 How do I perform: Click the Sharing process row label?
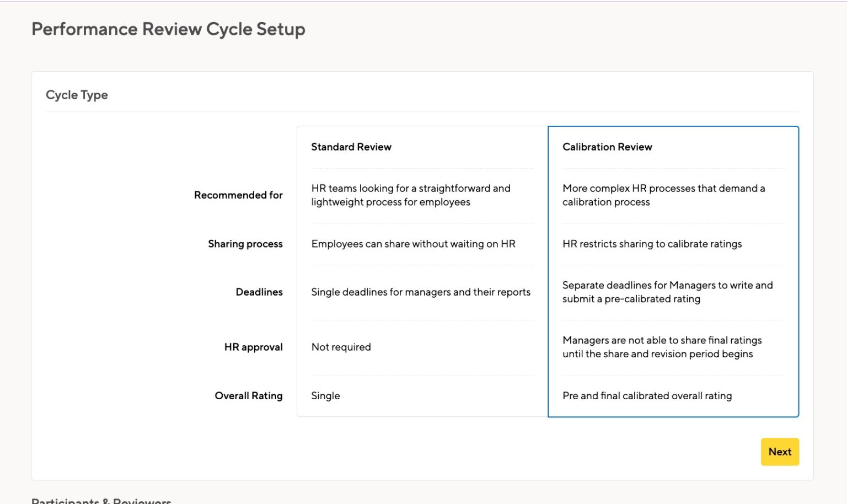click(245, 244)
